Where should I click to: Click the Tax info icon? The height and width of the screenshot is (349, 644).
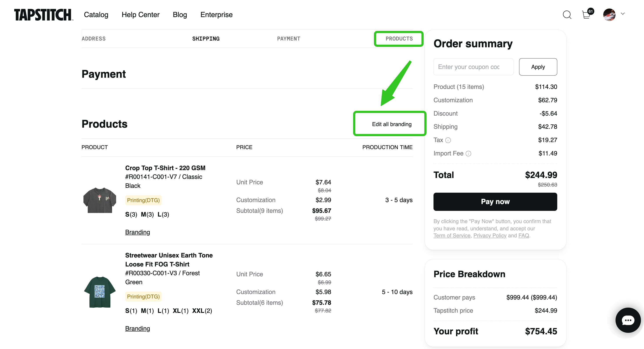coord(448,140)
